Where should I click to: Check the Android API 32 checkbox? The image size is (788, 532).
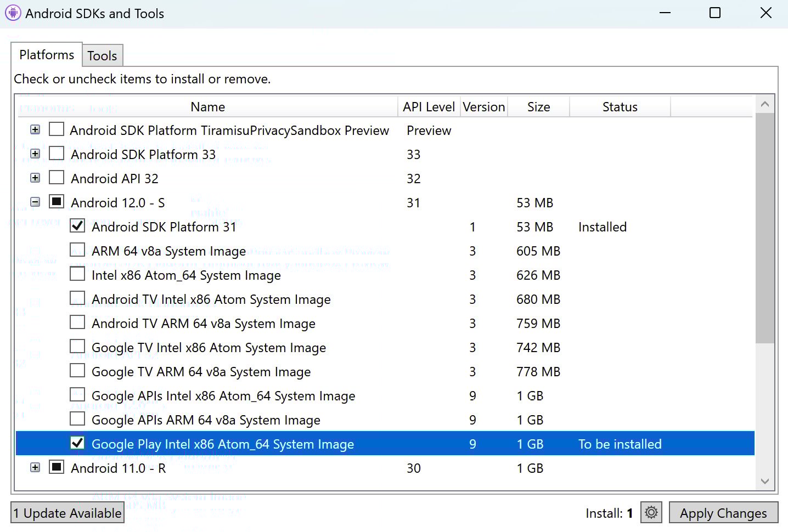[x=57, y=178]
